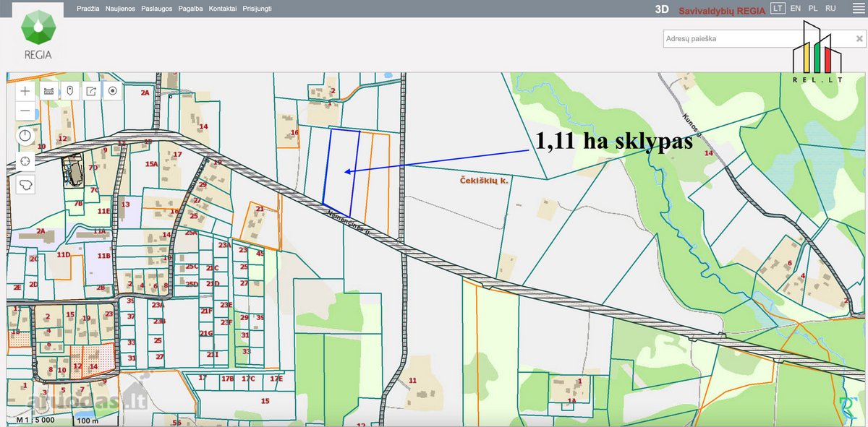Image resolution: width=868 pixels, height=427 pixels.
Task: Activate the map pin marker tool
Action: coord(69,91)
